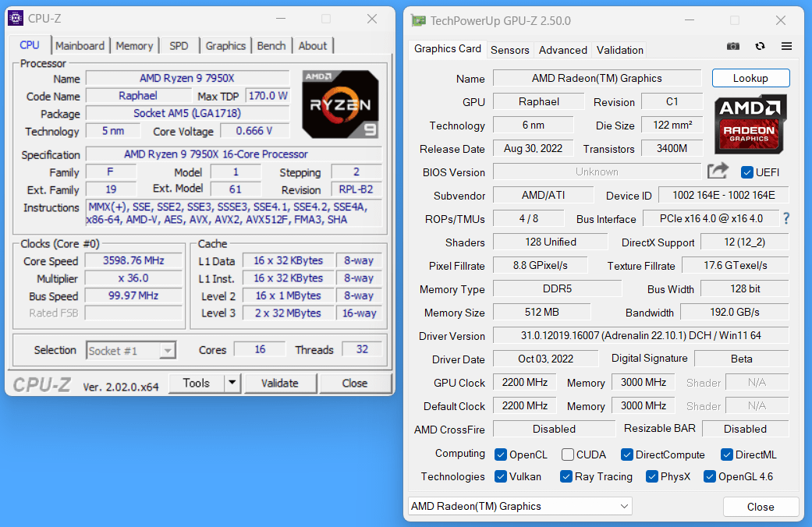Click the Package Socket AM5 (LGA1718) value
The image size is (812, 527).
pos(187,113)
